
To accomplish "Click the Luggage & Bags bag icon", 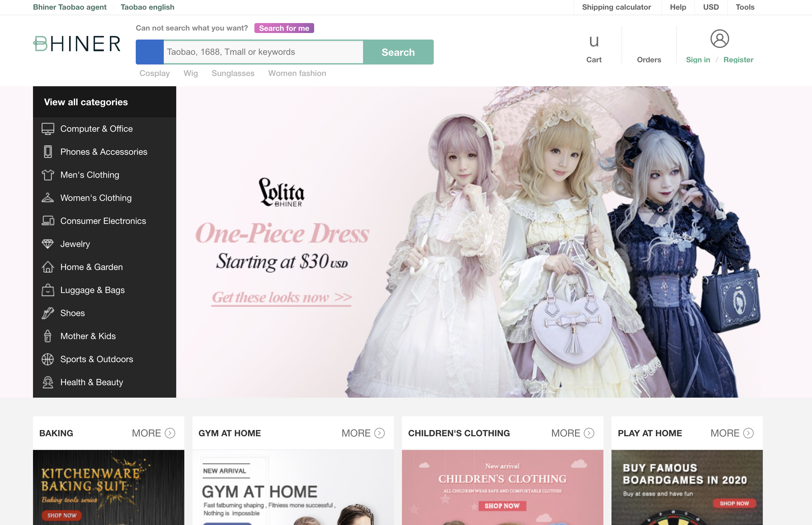I will pos(48,290).
